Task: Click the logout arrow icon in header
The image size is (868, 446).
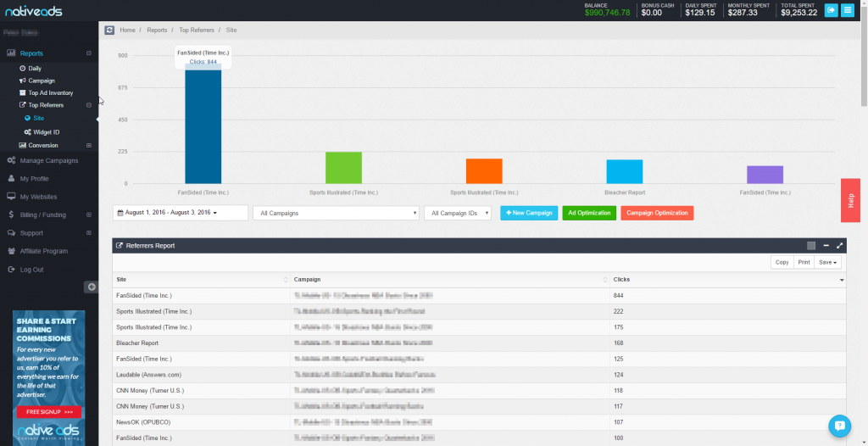Action: point(831,10)
